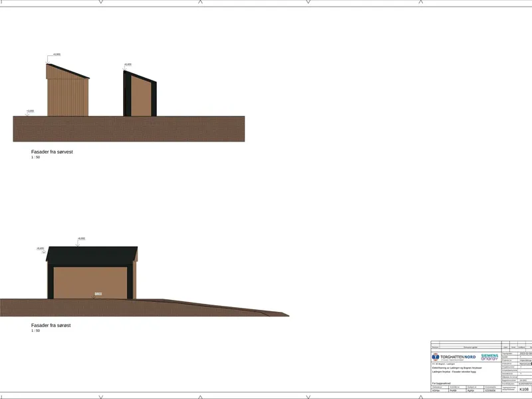Select the sloping ramp terrain in southeast facade
This screenshot has height=399, width=532.
[217, 309]
